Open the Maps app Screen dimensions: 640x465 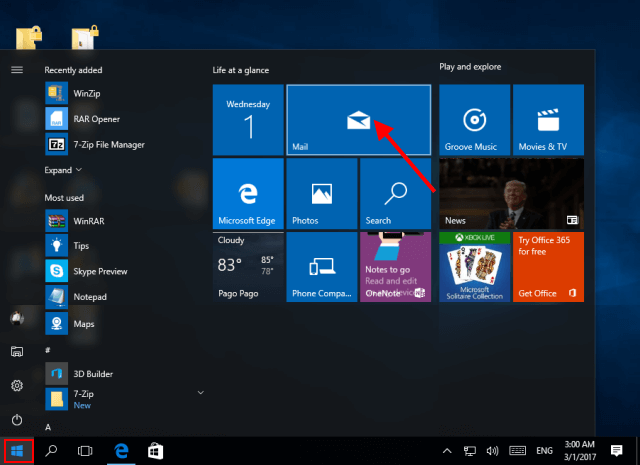point(122,324)
